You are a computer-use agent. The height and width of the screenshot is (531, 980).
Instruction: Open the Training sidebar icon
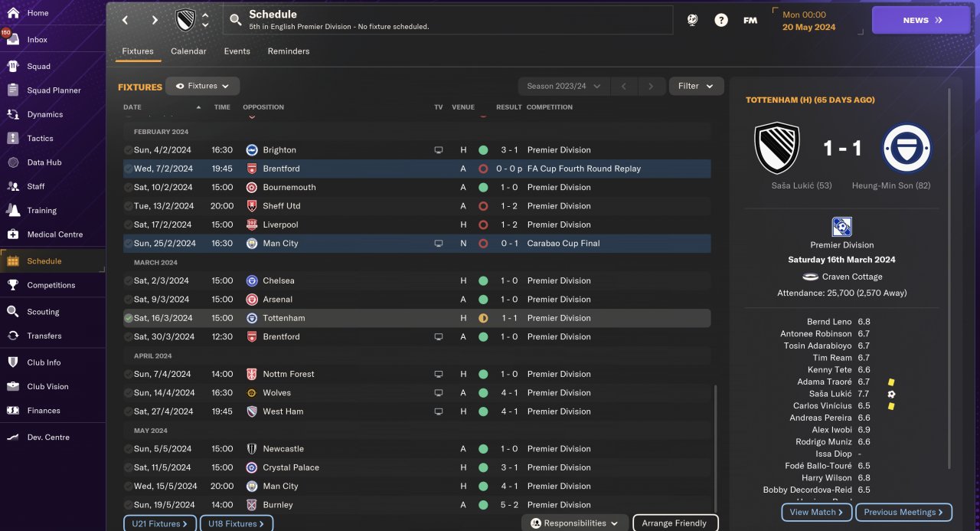(x=13, y=211)
